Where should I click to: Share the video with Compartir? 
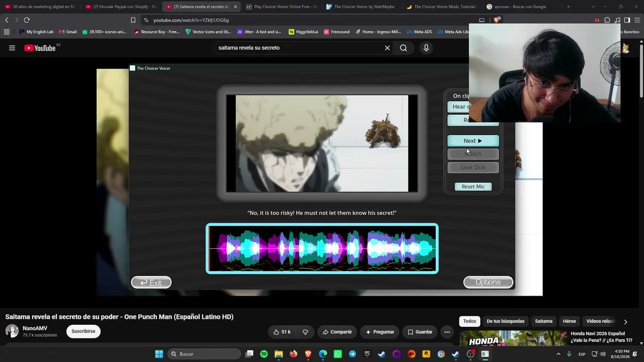point(337,332)
